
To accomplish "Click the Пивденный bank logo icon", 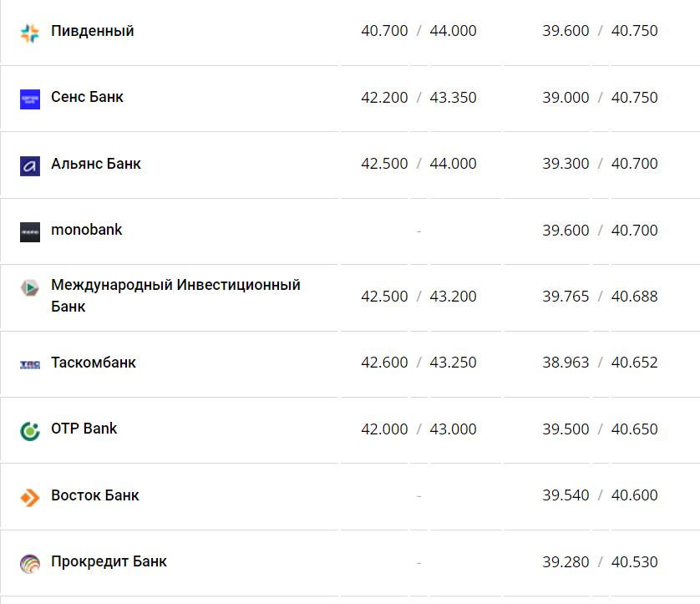I will (30, 33).
